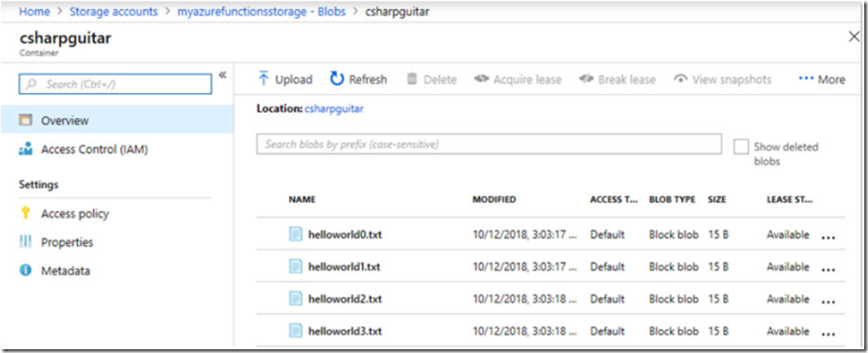Click the Refresh button label
This screenshot has height=353, width=868.
pyautogui.click(x=368, y=79)
